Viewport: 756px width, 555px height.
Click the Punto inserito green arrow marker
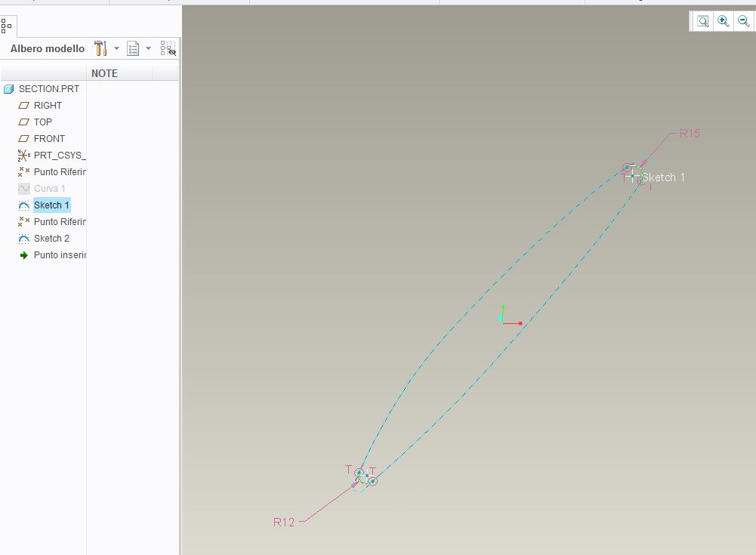23,254
